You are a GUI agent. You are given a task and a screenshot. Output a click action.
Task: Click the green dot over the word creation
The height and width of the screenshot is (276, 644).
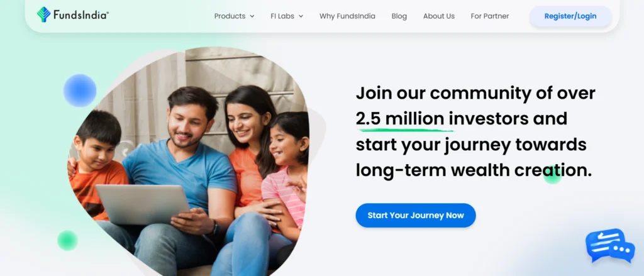pos(552,174)
